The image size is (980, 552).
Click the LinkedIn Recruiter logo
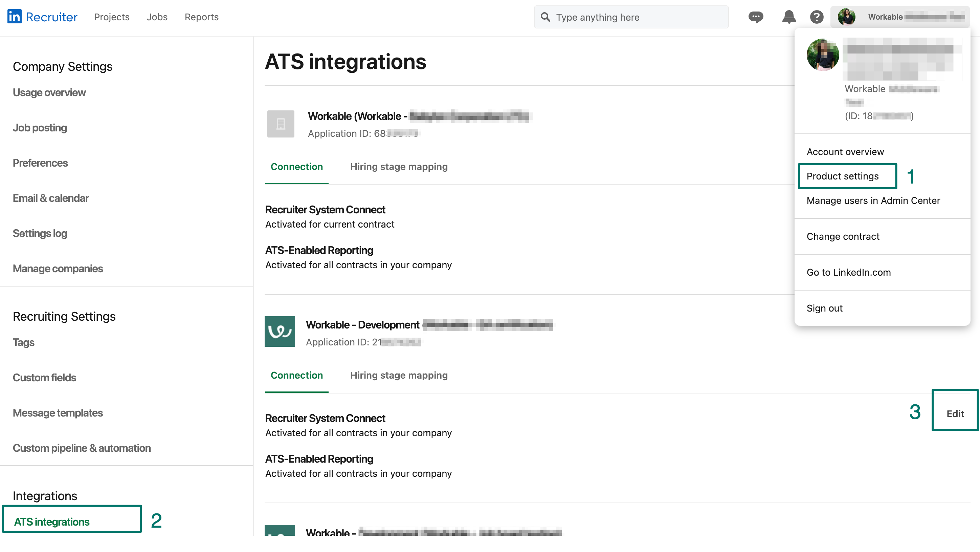(x=42, y=17)
